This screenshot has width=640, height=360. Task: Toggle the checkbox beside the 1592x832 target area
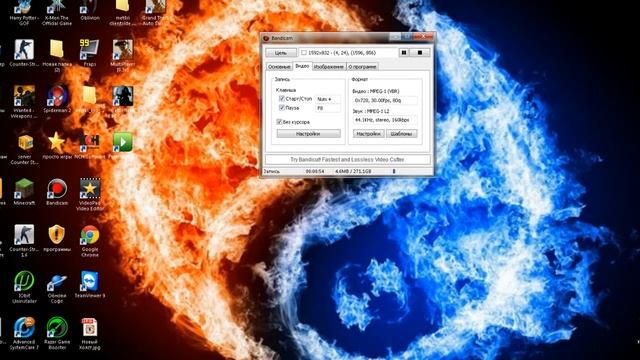[x=304, y=53]
